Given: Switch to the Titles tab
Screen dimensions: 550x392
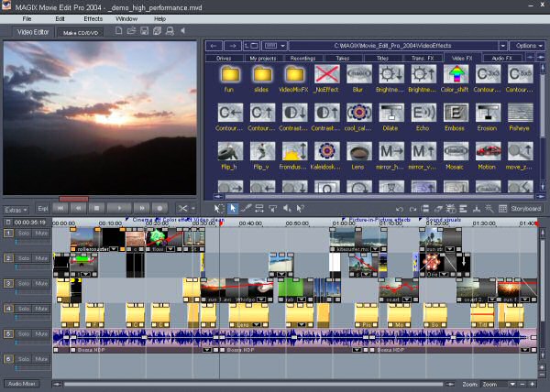Looking at the screenshot, I should point(382,58).
